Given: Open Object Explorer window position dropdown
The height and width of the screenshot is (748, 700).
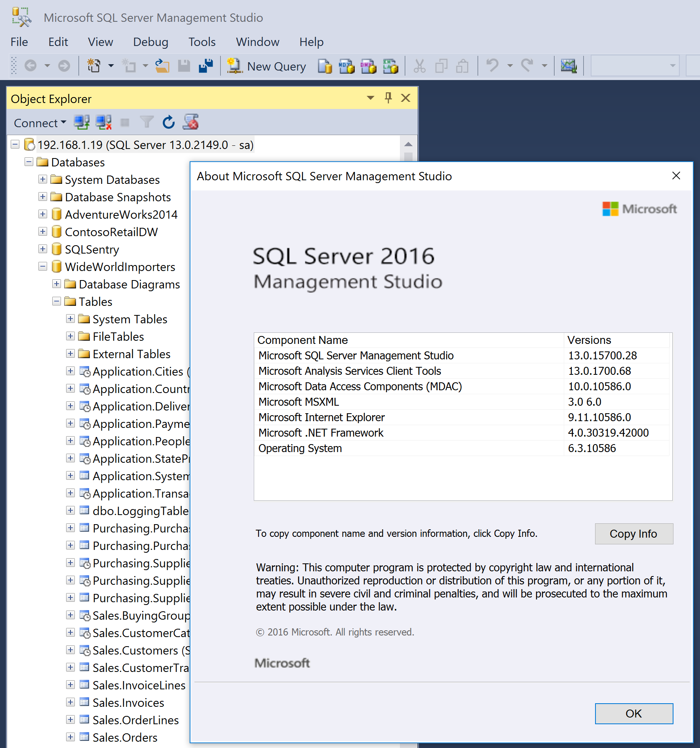Looking at the screenshot, I should coord(371,98).
